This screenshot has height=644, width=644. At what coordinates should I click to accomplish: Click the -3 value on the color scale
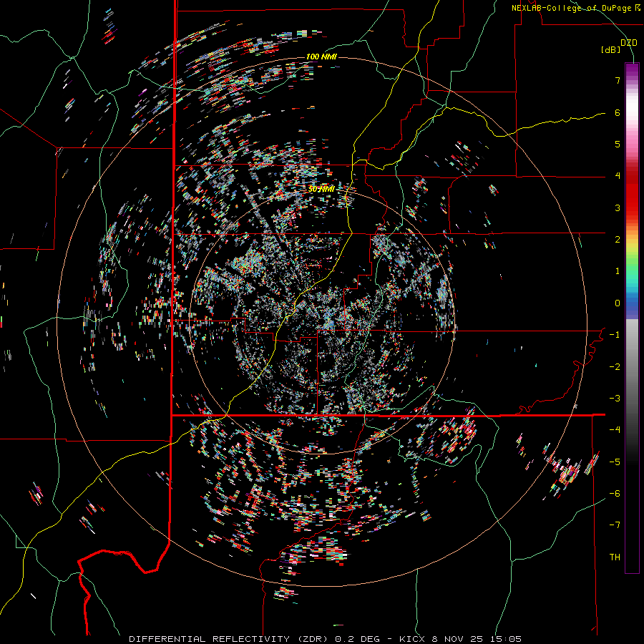[x=615, y=398]
